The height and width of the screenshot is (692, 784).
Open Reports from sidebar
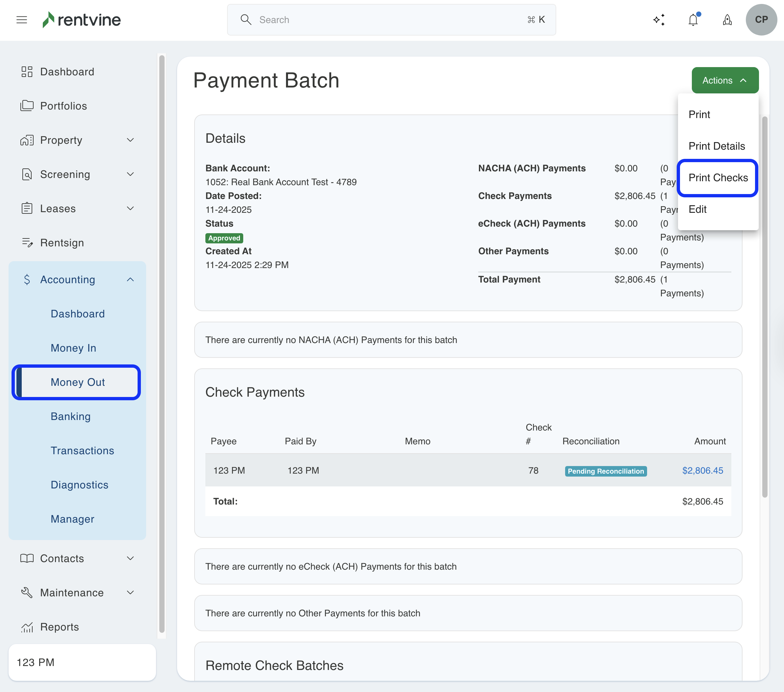[60, 627]
